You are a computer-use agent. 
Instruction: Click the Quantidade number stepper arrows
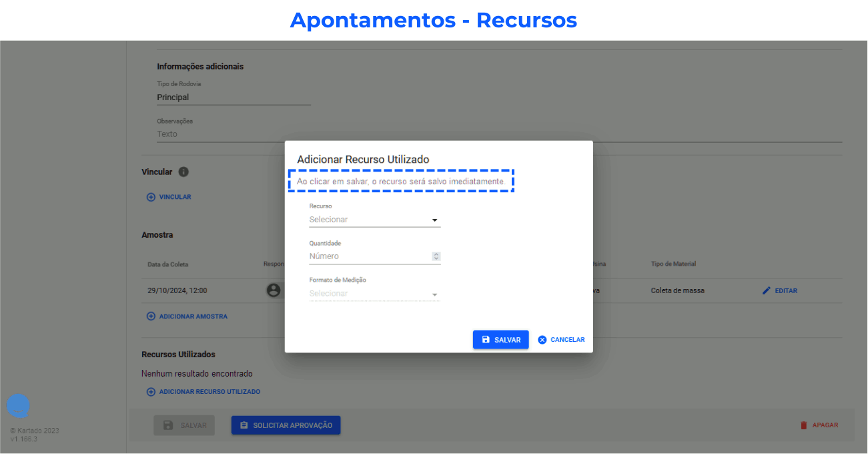click(436, 256)
